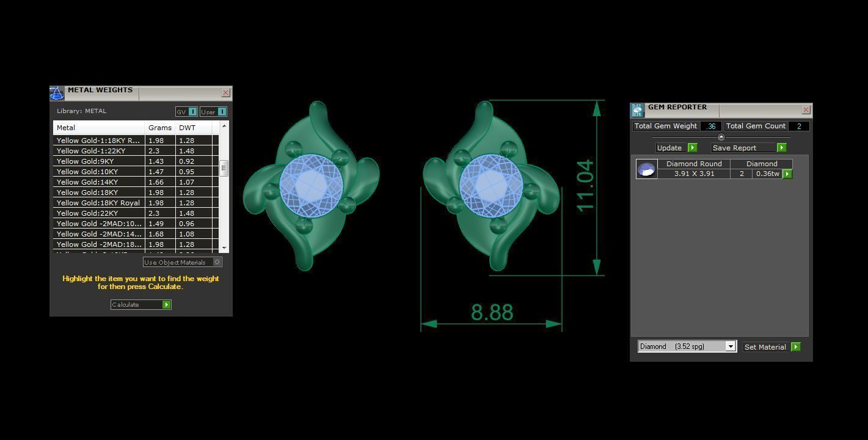Click the green arrow beside Set Material
This screenshot has width=868, height=440.
[x=795, y=347]
